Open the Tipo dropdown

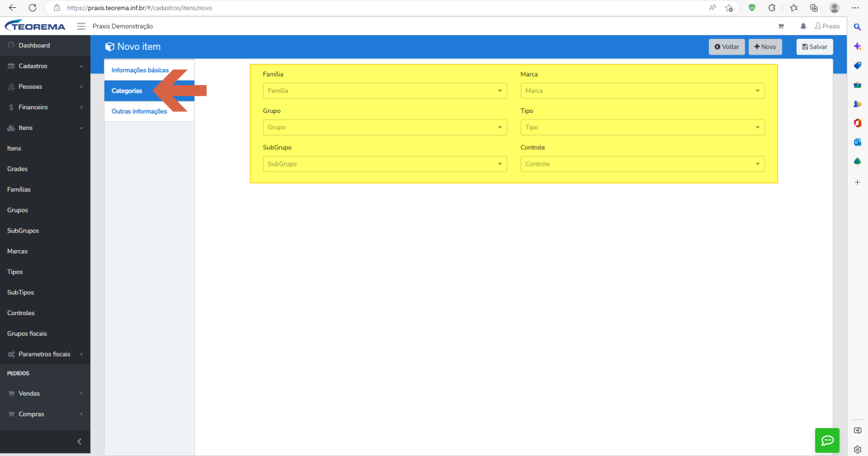(643, 128)
